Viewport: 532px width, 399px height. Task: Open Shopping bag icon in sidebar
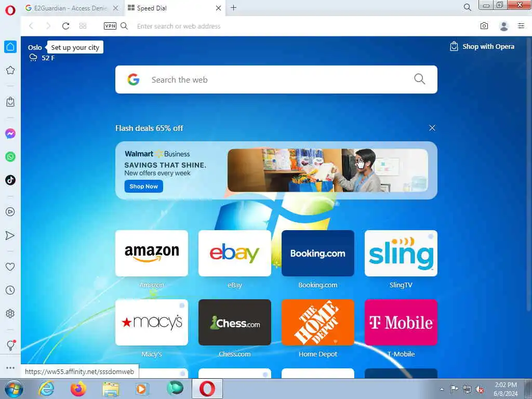(x=10, y=102)
